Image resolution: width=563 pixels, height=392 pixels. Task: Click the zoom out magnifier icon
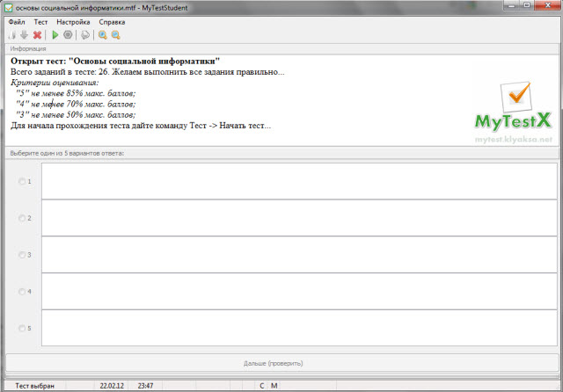click(115, 35)
